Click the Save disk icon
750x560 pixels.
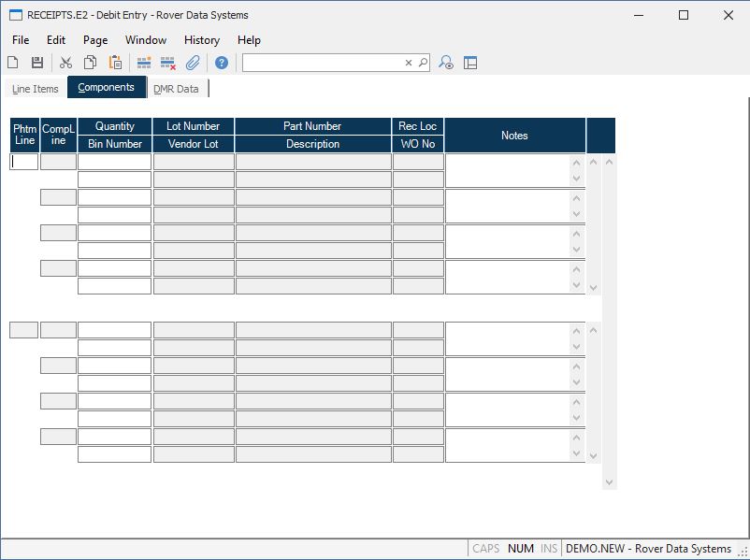click(37, 63)
